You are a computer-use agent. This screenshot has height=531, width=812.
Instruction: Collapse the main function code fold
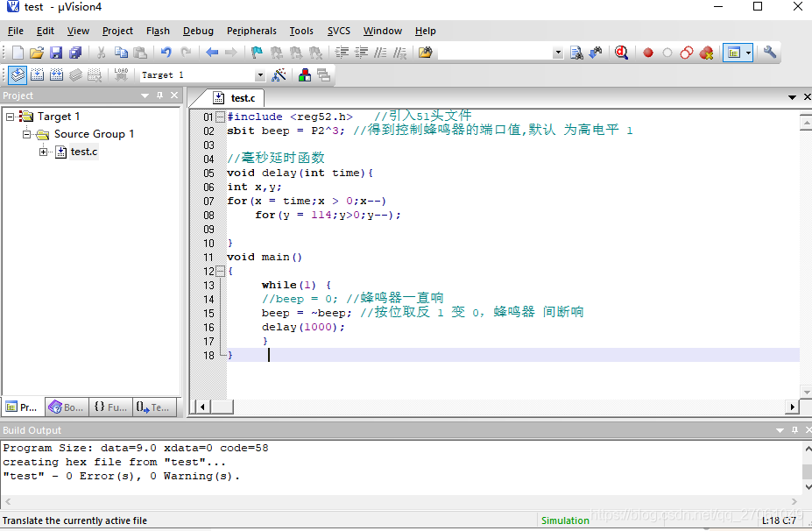coord(221,272)
